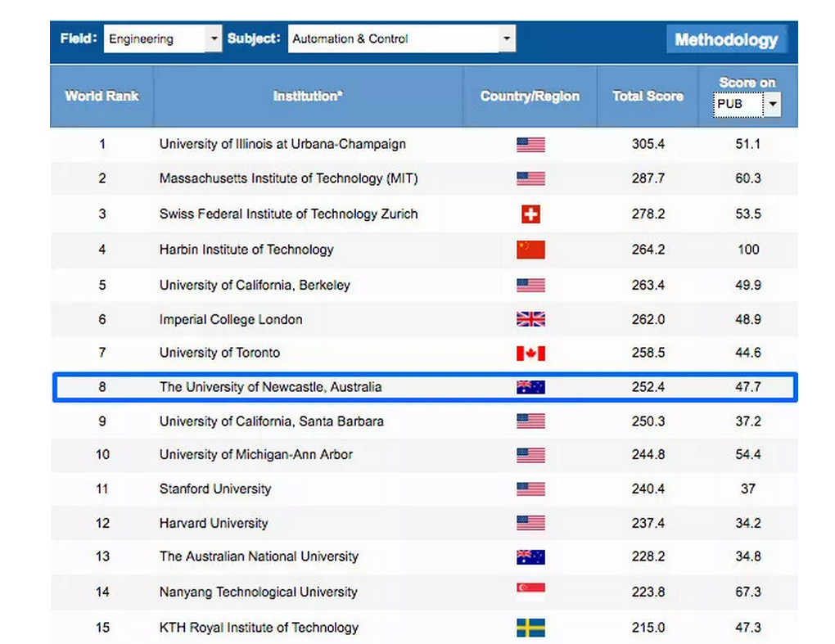This screenshot has height=644, width=835.
Task: Open Massachusetts Institute of Technology (MIT) link
Action: (x=288, y=178)
